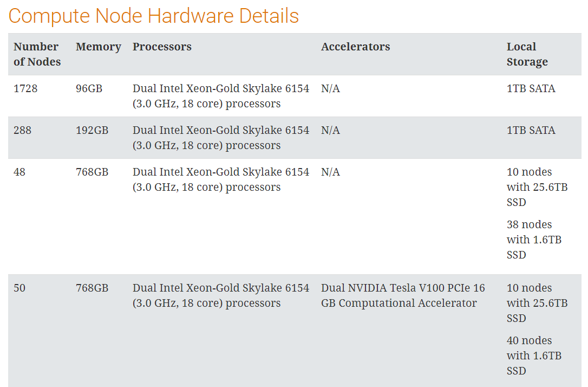
Task: Select the 50 node count cell
Action: point(19,288)
